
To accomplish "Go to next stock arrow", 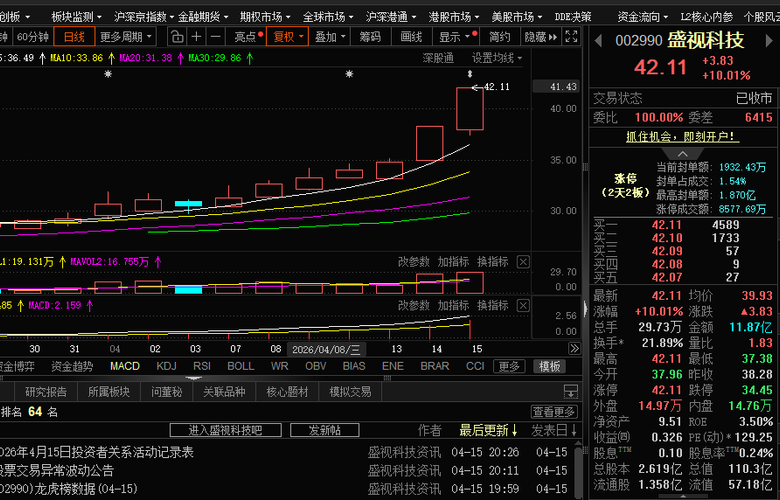I will tap(769, 41).
